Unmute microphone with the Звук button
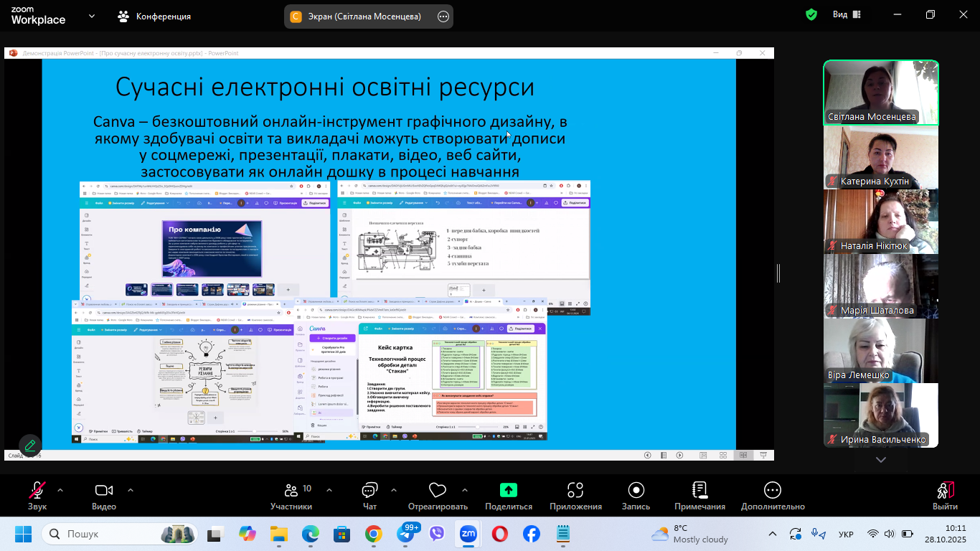The height and width of the screenshot is (551, 980). tap(37, 491)
